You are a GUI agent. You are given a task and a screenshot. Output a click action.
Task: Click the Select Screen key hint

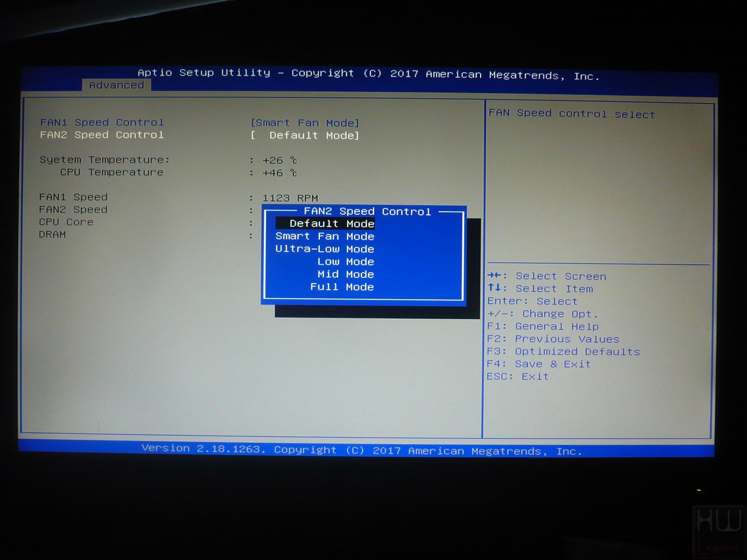click(547, 276)
